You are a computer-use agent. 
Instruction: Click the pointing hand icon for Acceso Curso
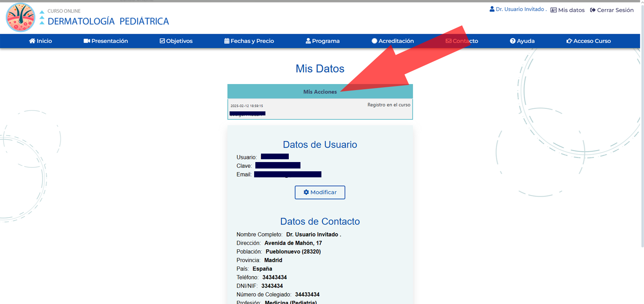pos(569,41)
